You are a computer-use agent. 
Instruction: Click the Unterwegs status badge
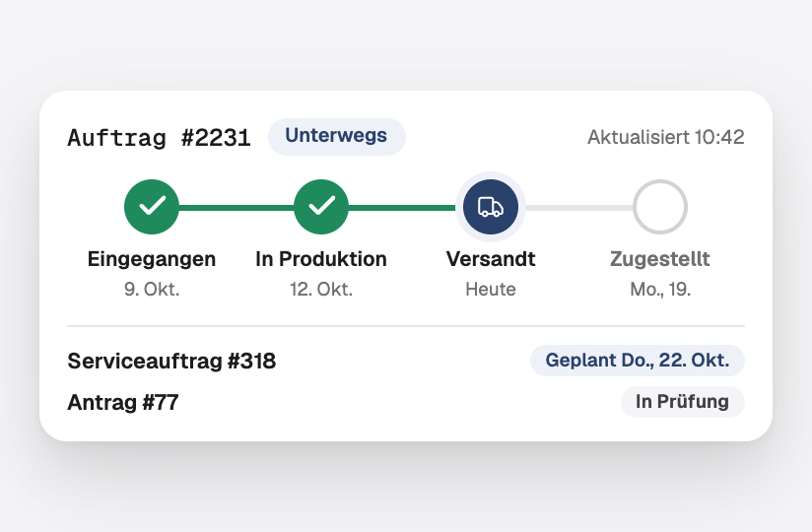click(x=337, y=136)
